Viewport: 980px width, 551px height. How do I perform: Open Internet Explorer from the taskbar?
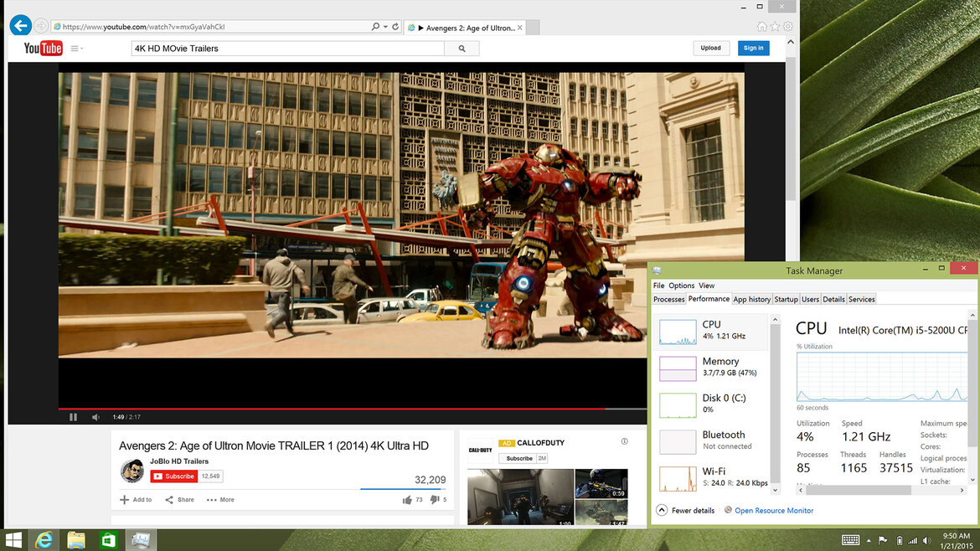pos(44,540)
